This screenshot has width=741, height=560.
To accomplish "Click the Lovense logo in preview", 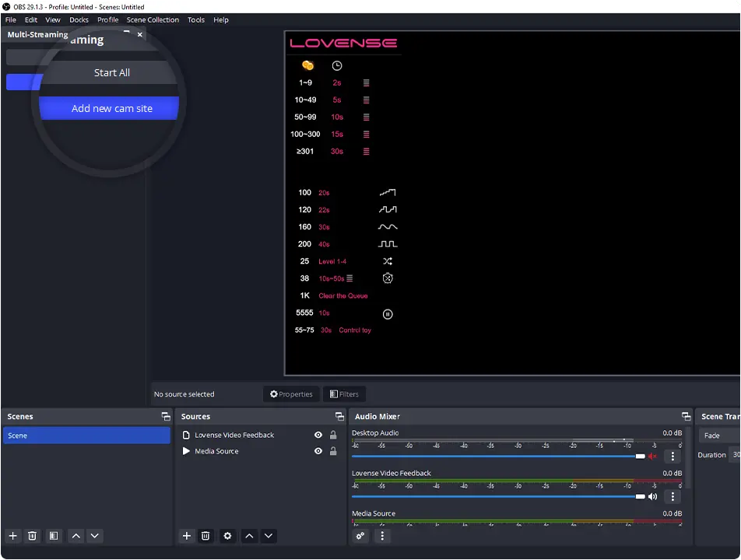I will pos(343,43).
